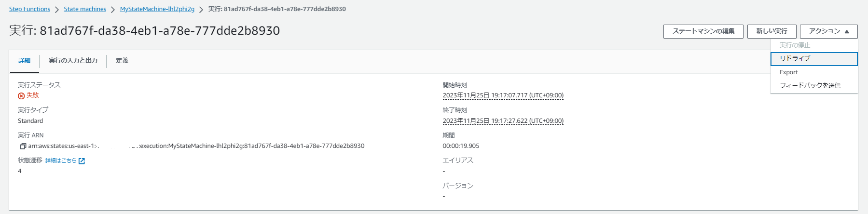Open the 定義 tab
The image size is (868, 214).
coord(122,61)
